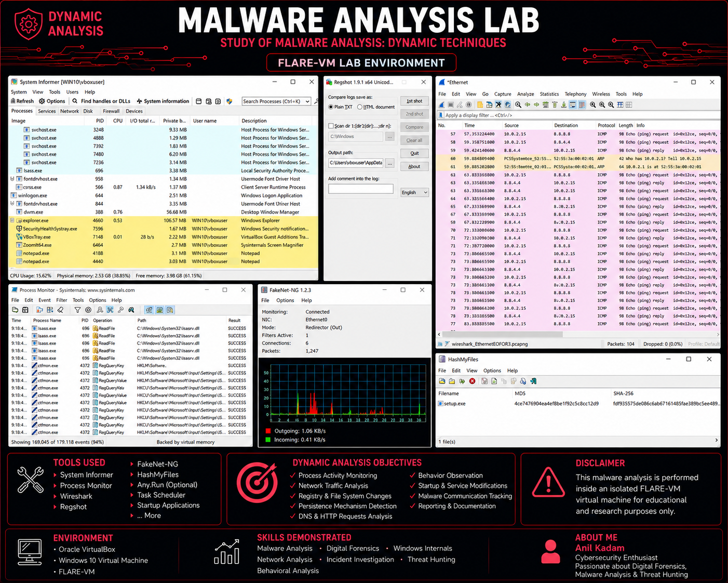Click the 1st shot button in Regshot
Screen dimensions: 728x583
coord(414,101)
